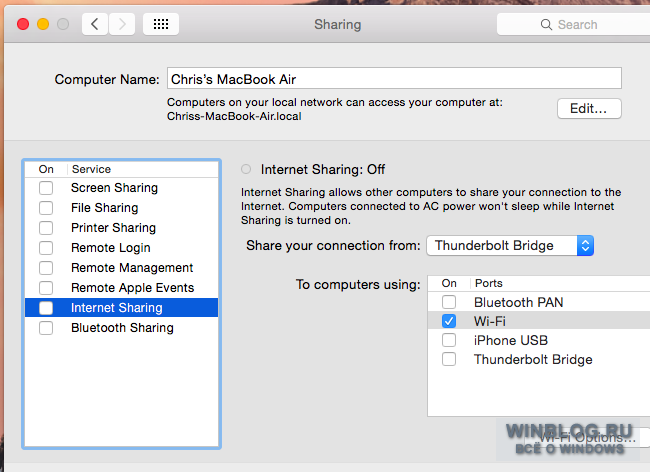
Task: Click the Bluetooth PAN port label
Action: (x=519, y=302)
